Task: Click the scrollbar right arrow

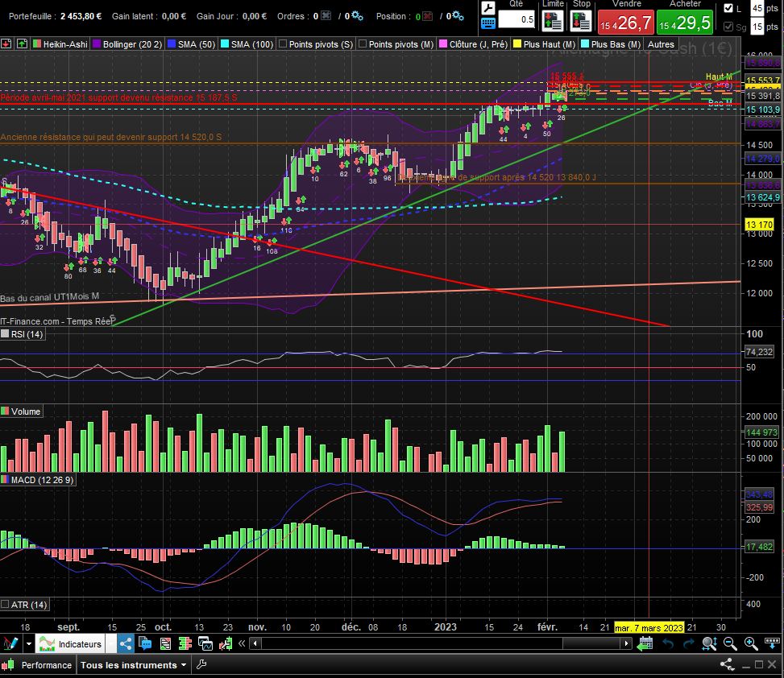Action: tap(626, 643)
